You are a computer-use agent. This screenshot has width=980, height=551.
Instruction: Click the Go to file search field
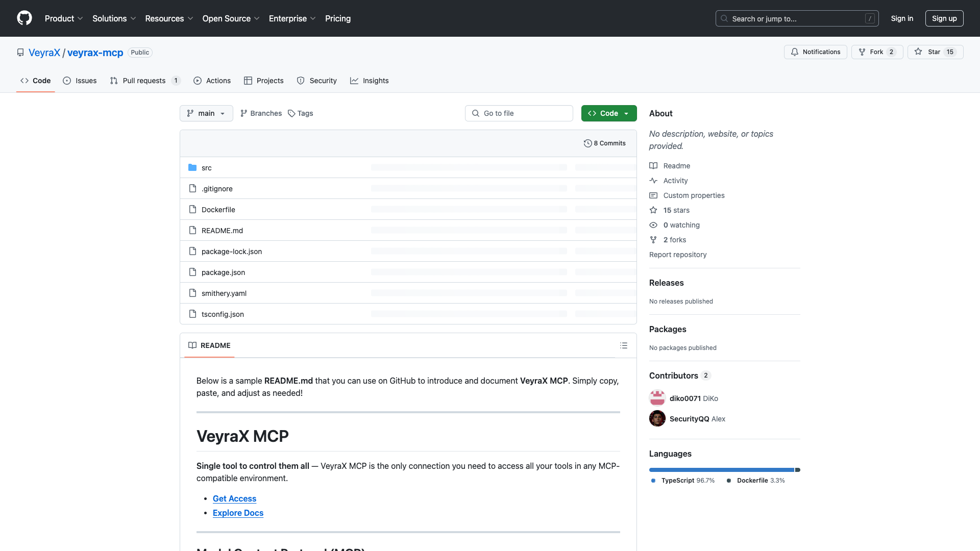click(x=519, y=113)
